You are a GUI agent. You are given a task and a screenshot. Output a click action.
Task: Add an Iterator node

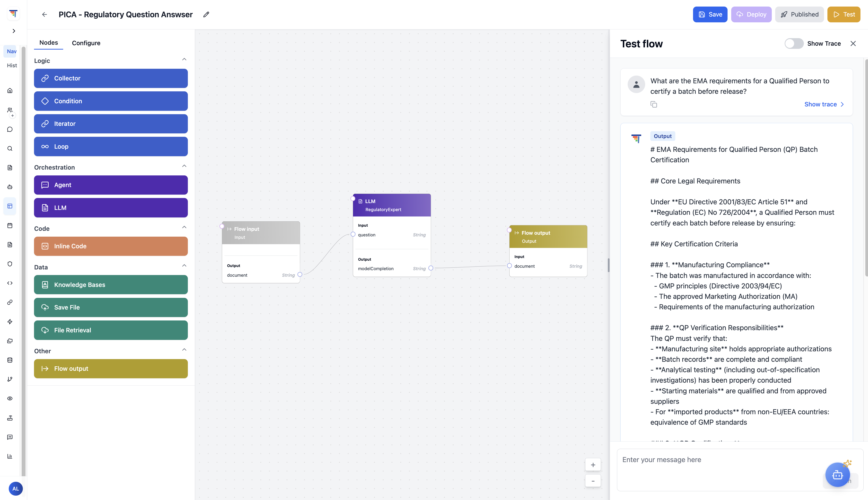coord(111,124)
